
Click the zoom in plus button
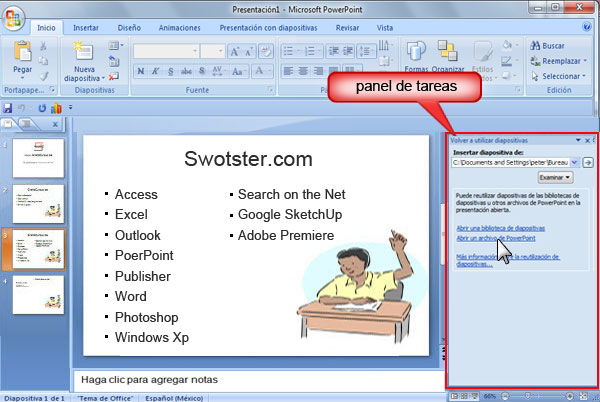(570, 396)
